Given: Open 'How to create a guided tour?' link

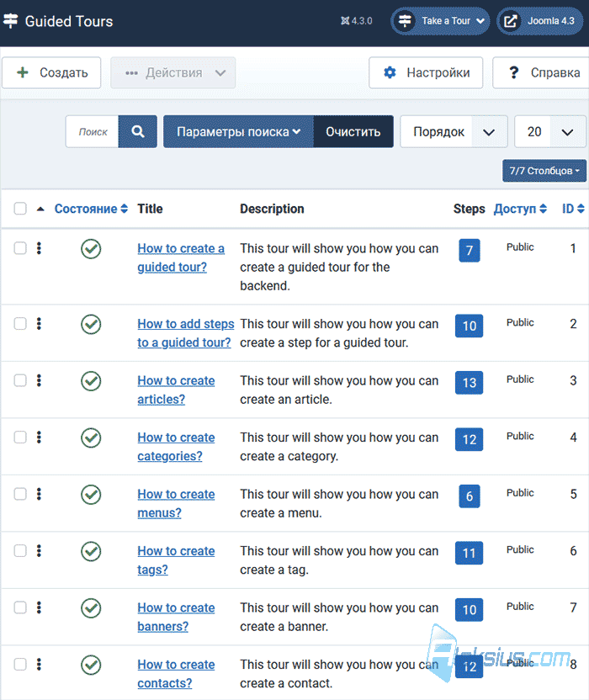Looking at the screenshot, I should (181, 257).
